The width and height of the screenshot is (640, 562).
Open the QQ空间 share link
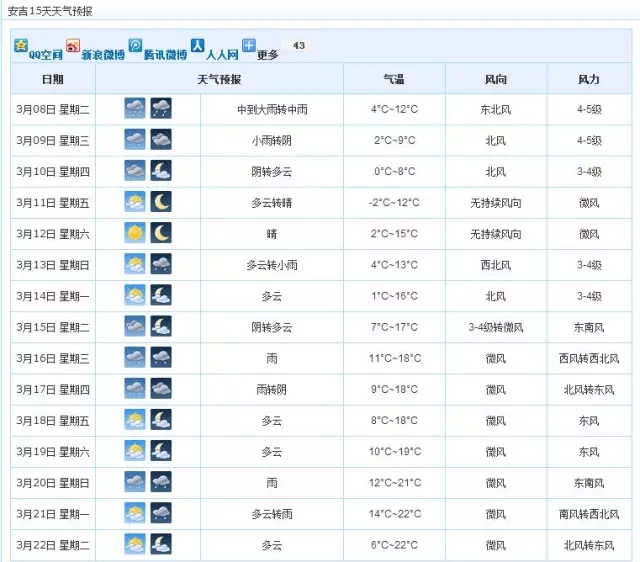click(x=46, y=55)
